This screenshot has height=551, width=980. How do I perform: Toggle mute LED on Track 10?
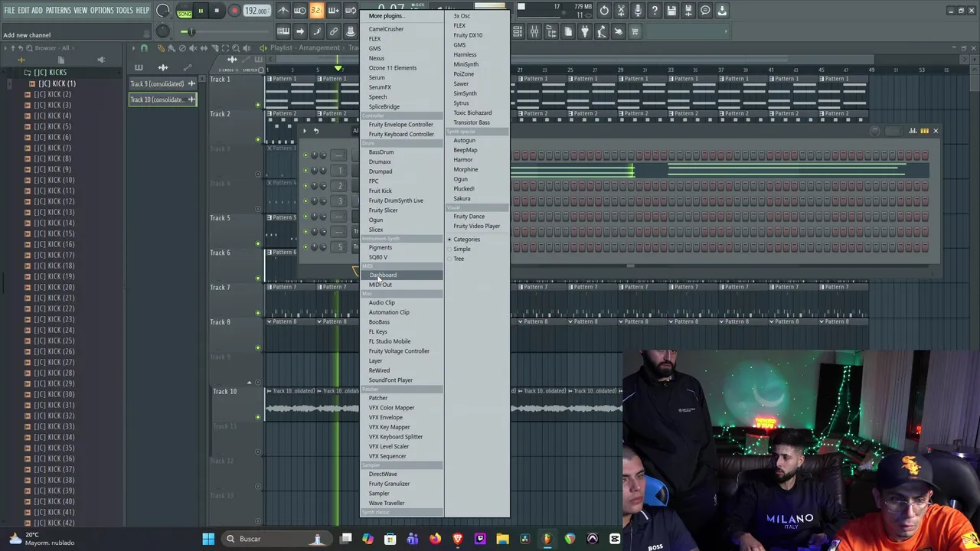point(258,417)
